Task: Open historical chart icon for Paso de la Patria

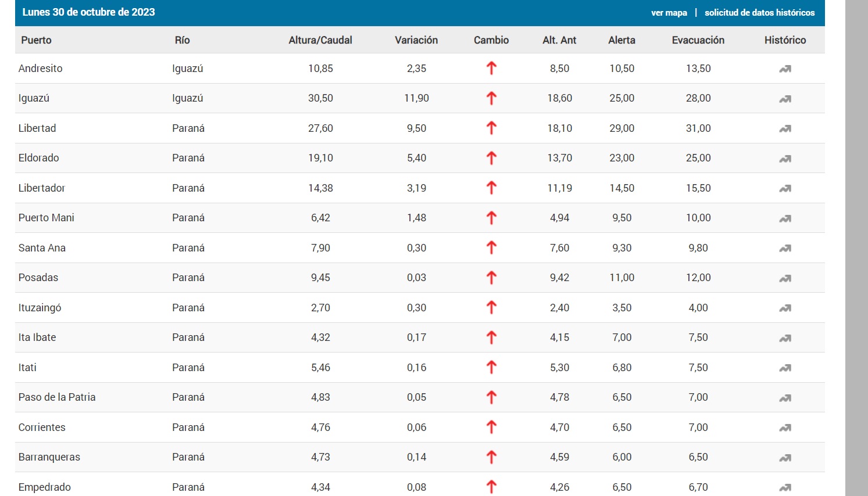Action: (x=785, y=398)
